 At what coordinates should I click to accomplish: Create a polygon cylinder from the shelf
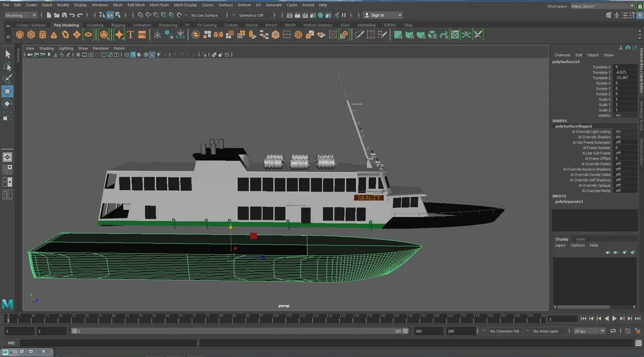(43, 35)
